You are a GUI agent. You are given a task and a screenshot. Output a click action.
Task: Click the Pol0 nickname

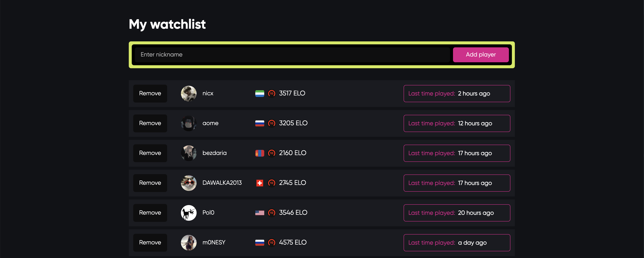pyautogui.click(x=208, y=213)
